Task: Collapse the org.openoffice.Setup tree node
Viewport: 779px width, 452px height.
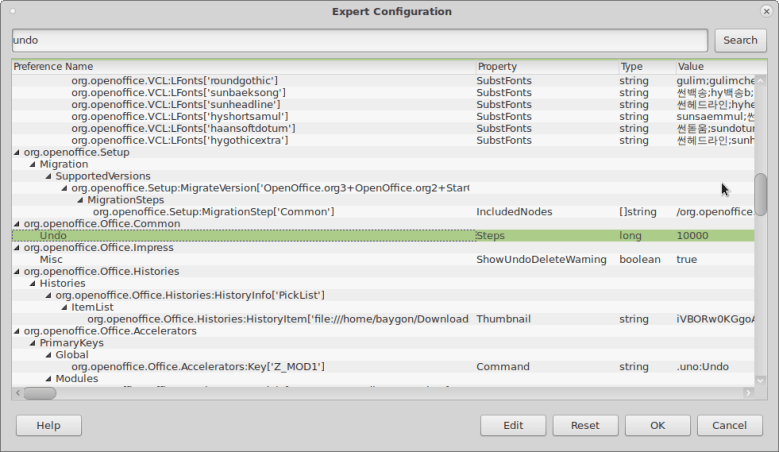Action: pos(16,153)
